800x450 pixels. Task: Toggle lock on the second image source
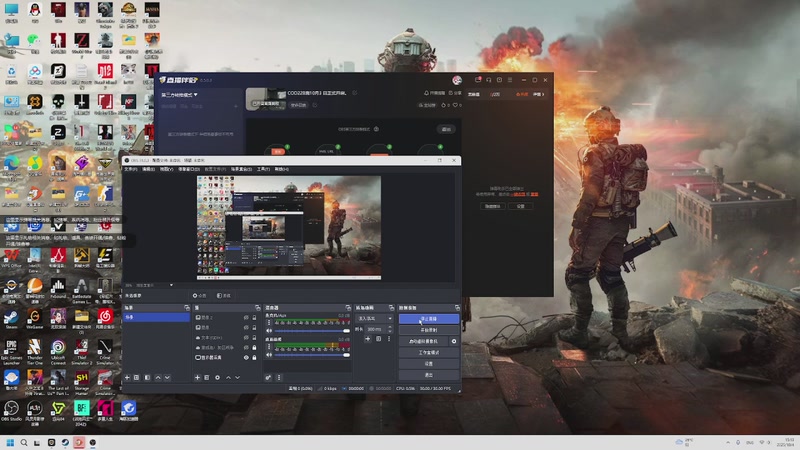click(x=254, y=328)
